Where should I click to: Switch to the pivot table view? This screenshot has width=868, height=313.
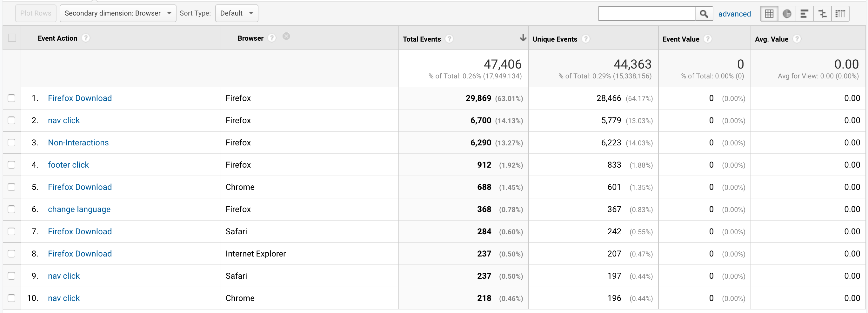pos(840,14)
